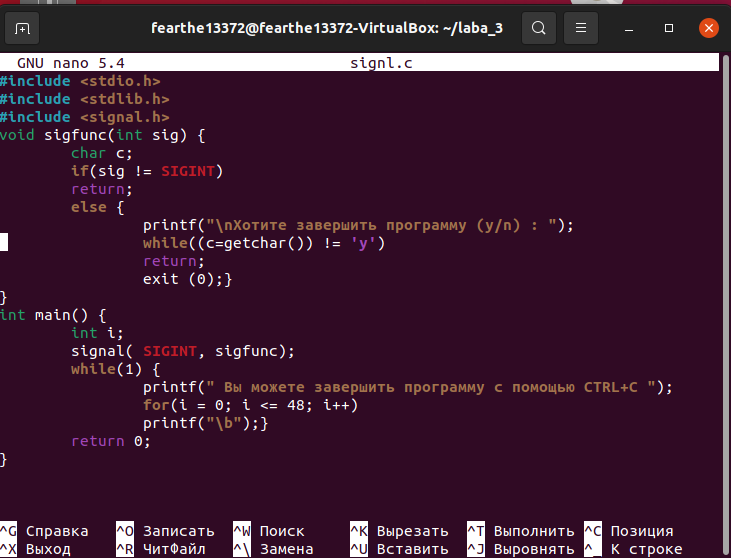Click the int i; declaration
Viewport: 731px width, 558px height.
point(97,333)
